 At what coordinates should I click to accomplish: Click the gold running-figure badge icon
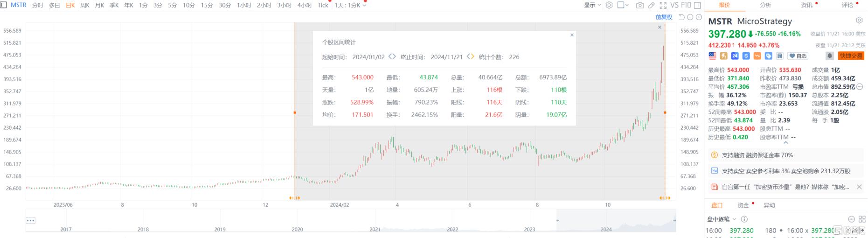[x=723, y=56]
